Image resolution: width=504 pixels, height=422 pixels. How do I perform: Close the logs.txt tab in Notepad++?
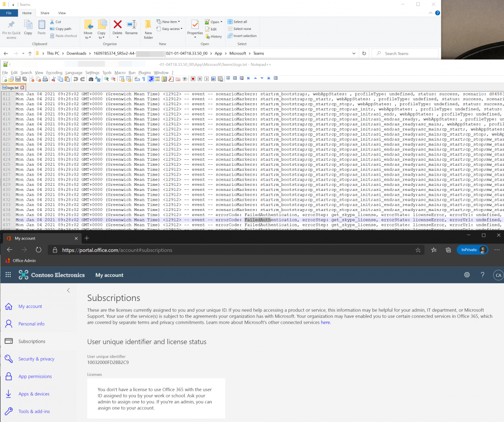coord(22,88)
